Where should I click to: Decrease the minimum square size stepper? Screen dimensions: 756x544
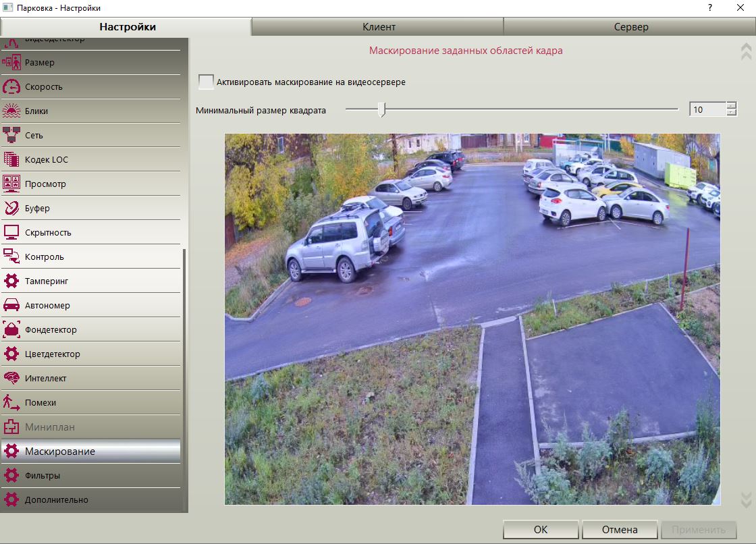(732, 113)
